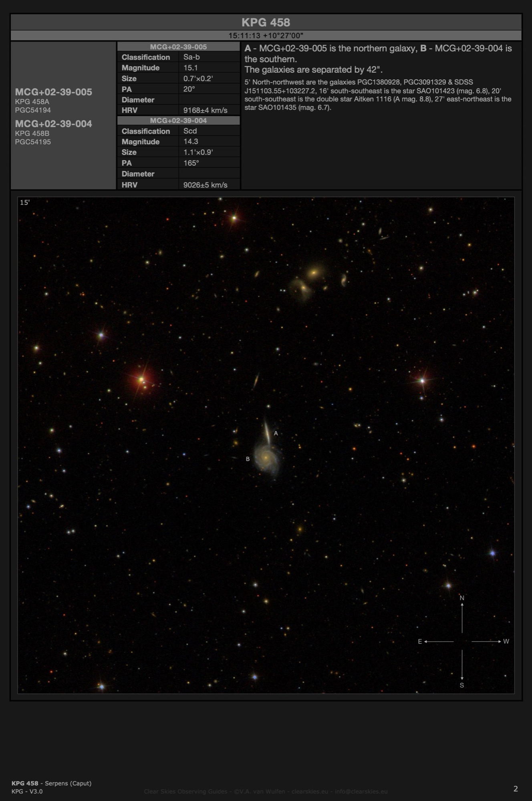Click the clearskies.eu copyright line in the footer

click(x=266, y=791)
